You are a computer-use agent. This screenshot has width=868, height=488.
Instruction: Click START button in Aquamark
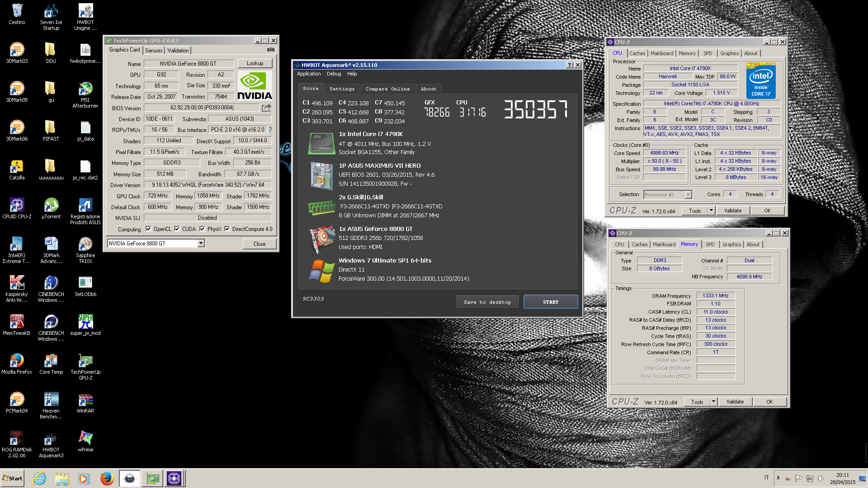tap(551, 302)
